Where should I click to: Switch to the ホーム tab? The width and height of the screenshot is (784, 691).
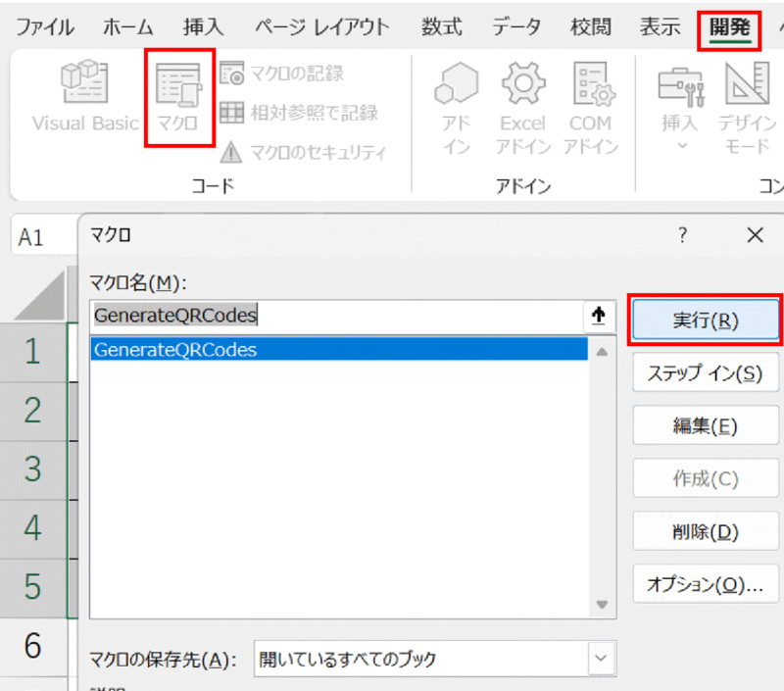(128, 27)
